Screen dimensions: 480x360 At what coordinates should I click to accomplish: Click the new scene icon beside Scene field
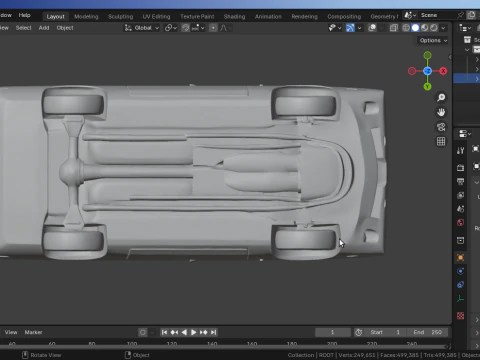(471, 15)
